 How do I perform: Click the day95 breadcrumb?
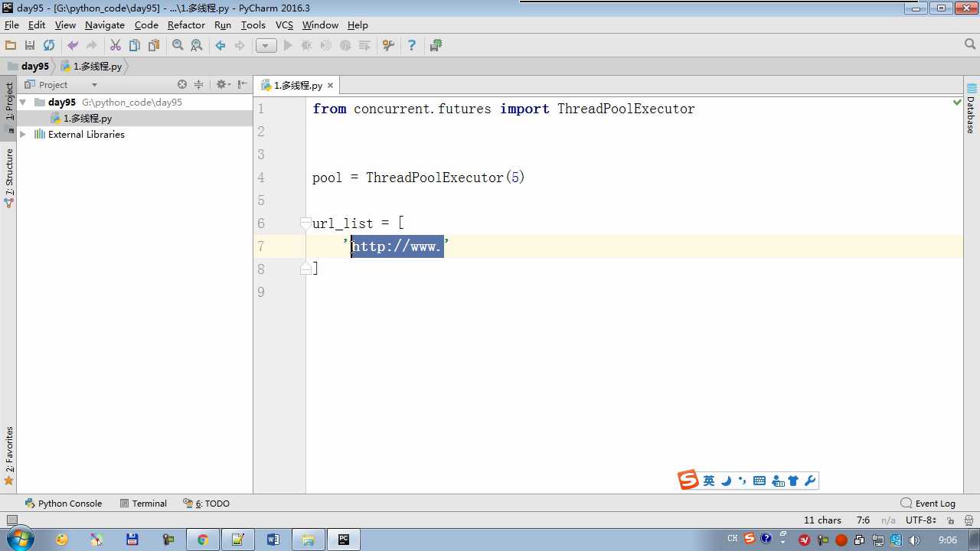pos(28,67)
